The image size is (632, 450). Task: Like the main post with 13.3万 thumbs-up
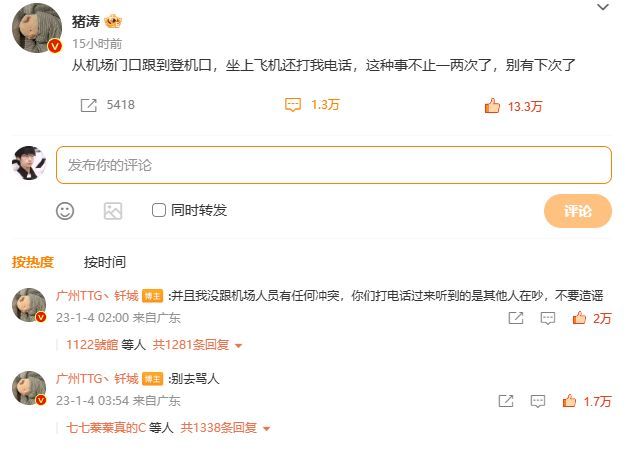pos(492,106)
